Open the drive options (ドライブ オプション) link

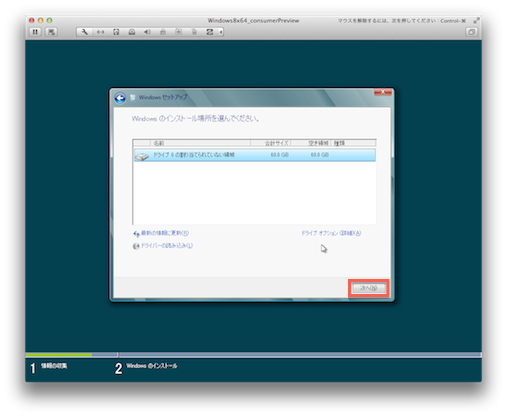(331, 233)
